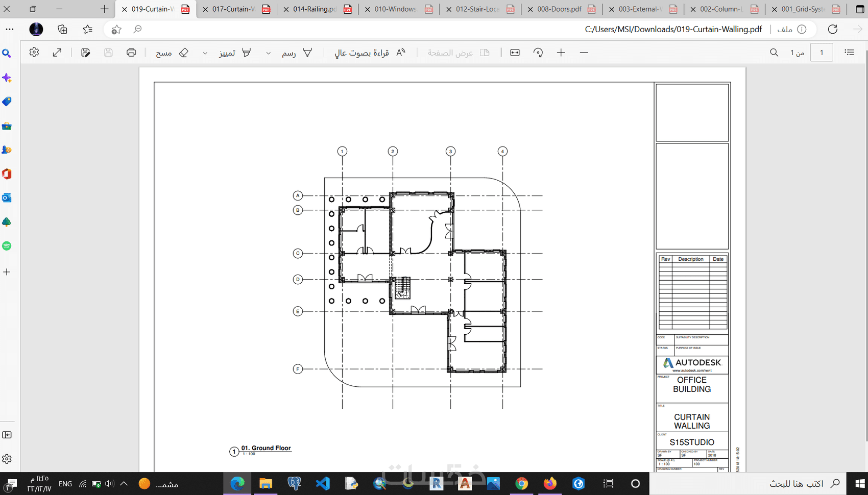
Task: Refresh the current page
Action: click(x=833, y=29)
